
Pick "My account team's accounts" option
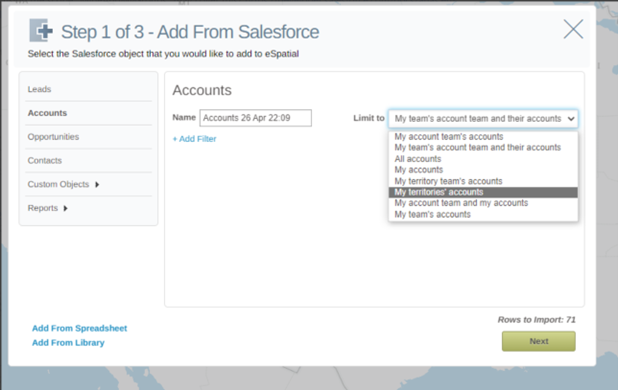[483, 137]
